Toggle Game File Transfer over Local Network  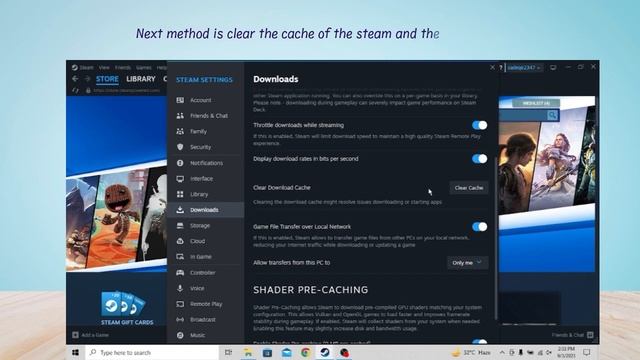480,227
